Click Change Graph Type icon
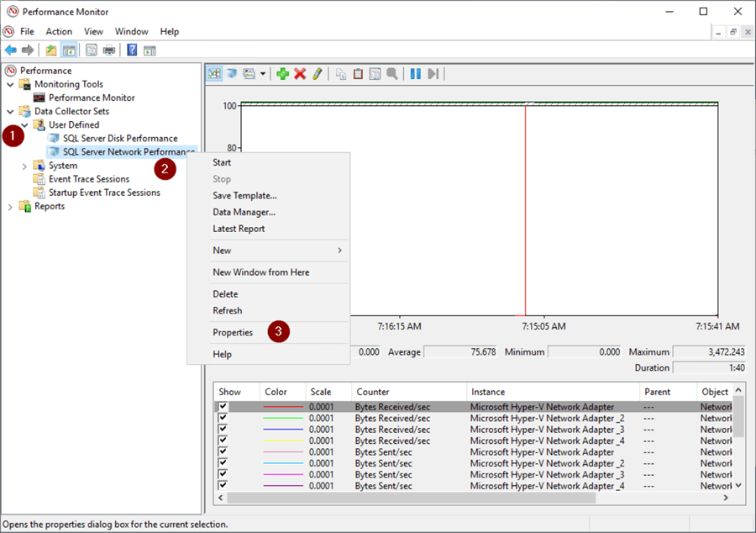The width and height of the screenshot is (756, 533). [x=249, y=74]
